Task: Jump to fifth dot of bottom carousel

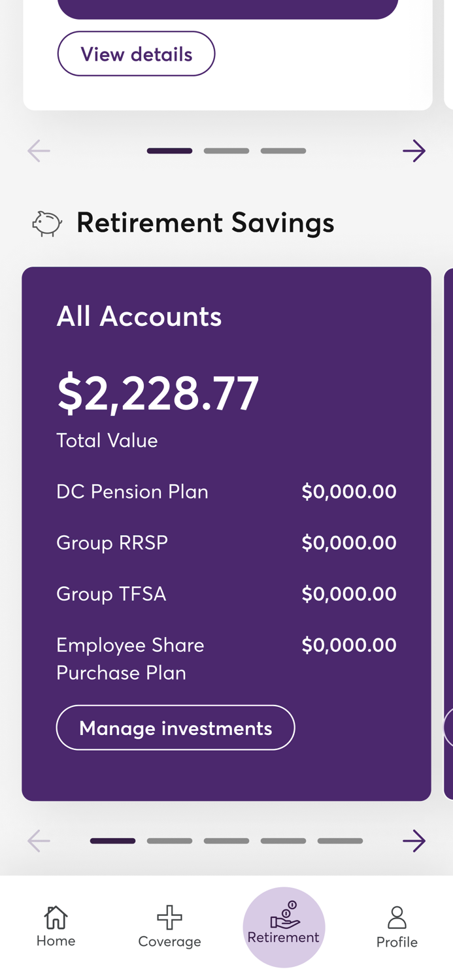Action: [340, 841]
